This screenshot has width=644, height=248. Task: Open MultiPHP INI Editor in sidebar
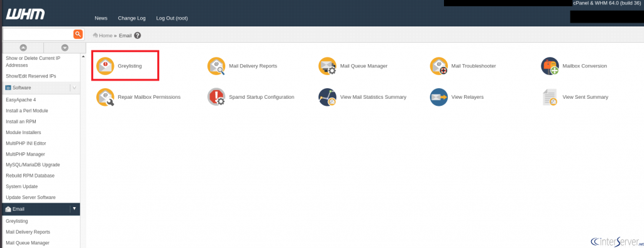click(x=26, y=143)
